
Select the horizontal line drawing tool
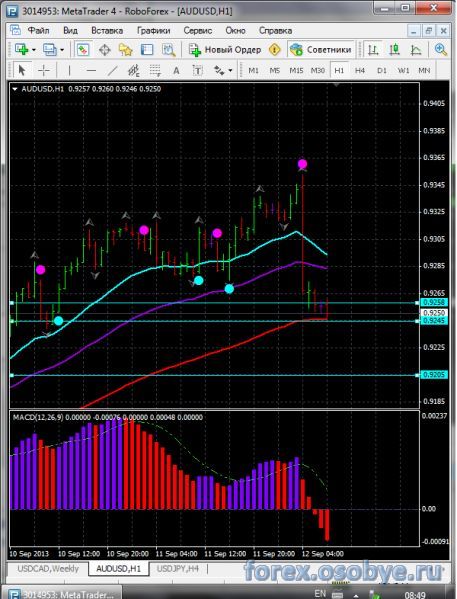tap(91, 70)
